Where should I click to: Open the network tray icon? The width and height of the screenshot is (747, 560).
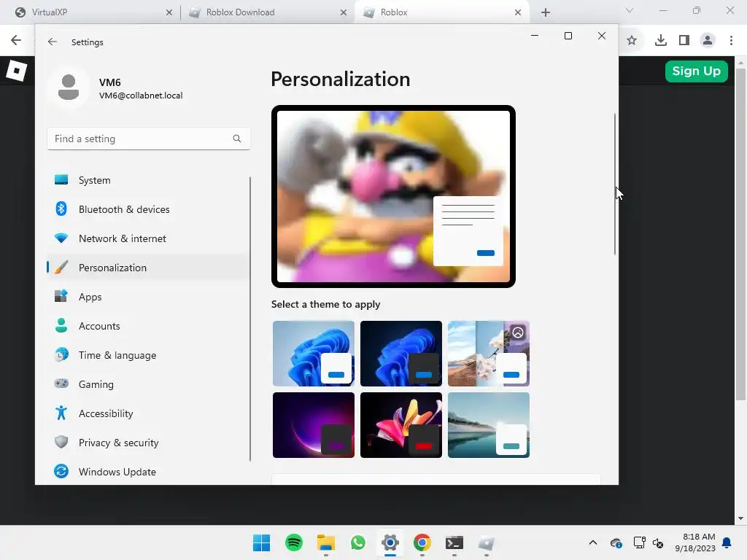(x=639, y=542)
